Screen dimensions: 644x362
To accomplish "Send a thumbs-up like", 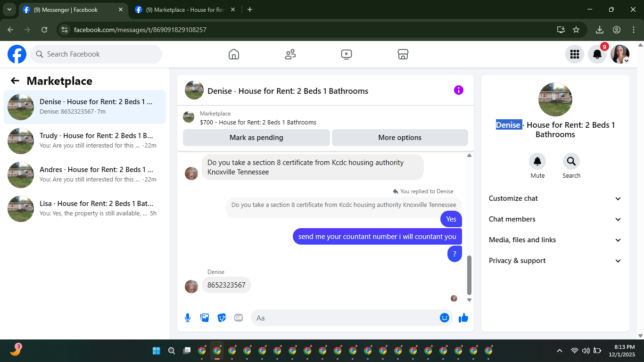I will [463, 318].
